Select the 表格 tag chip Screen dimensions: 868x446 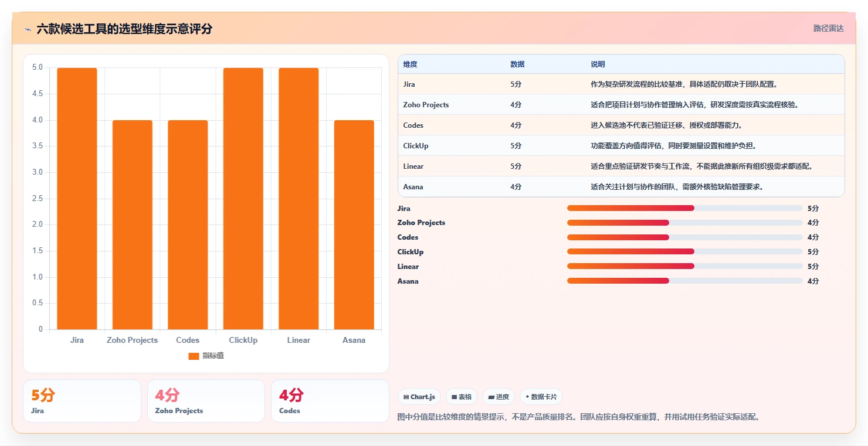(462, 397)
